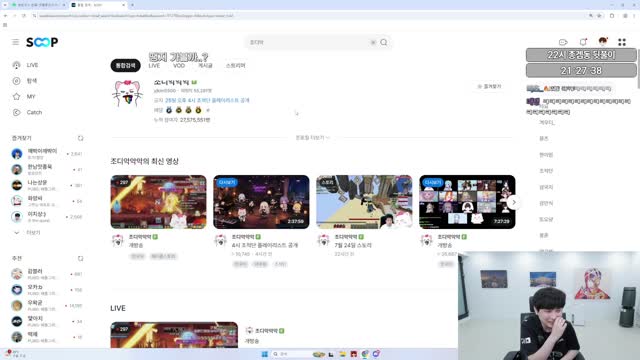Open the 2:37:59 replay video thumbnail
The image size is (640, 360).
(x=261, y=202)
